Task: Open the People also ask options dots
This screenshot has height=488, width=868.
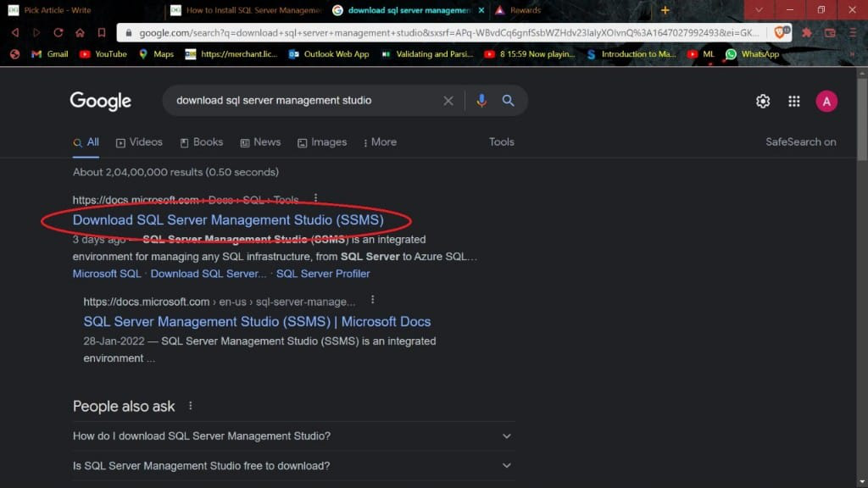Action: 191,406
